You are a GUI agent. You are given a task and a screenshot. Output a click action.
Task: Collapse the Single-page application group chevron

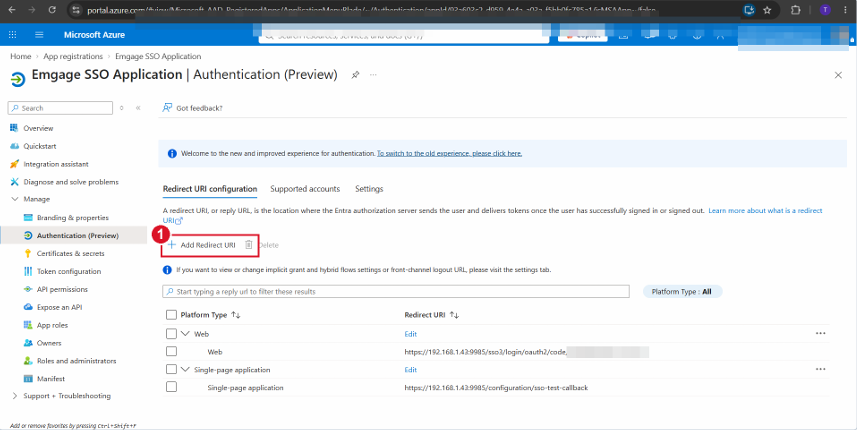185,370
